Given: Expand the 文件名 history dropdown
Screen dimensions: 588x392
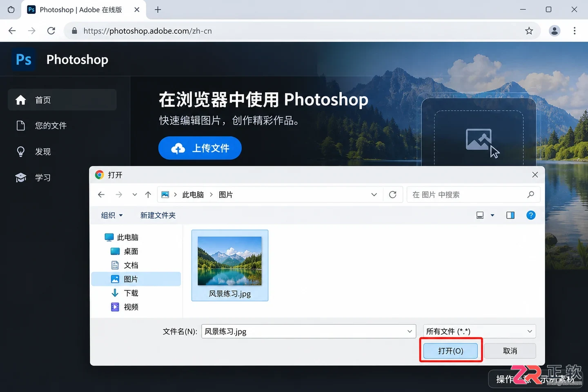Looking at the screenshot, I should tap(410, 331).
